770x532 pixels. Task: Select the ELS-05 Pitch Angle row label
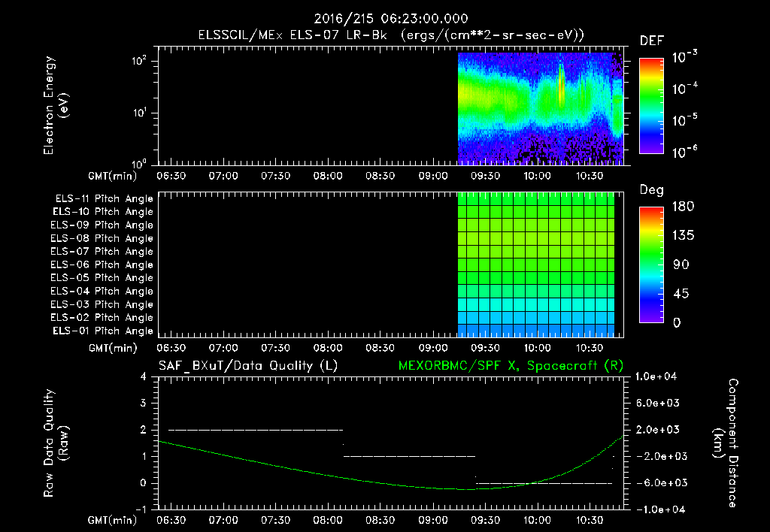coord(102,278)
